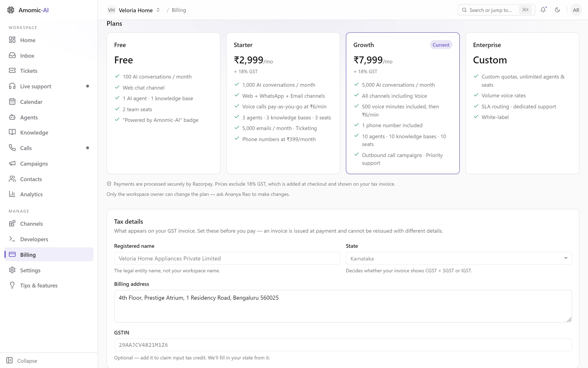Viewport: 588px width, 368px height.
Task: Click the Enterprise Custom heading
Action: click(490, 60)
